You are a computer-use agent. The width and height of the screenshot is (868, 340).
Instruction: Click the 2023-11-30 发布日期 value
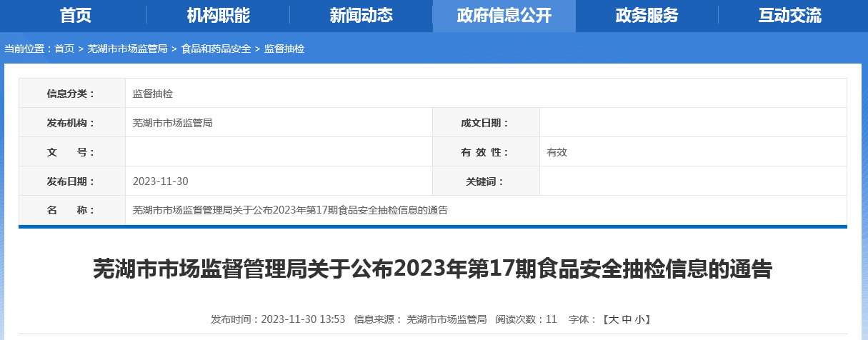[161, 181]
